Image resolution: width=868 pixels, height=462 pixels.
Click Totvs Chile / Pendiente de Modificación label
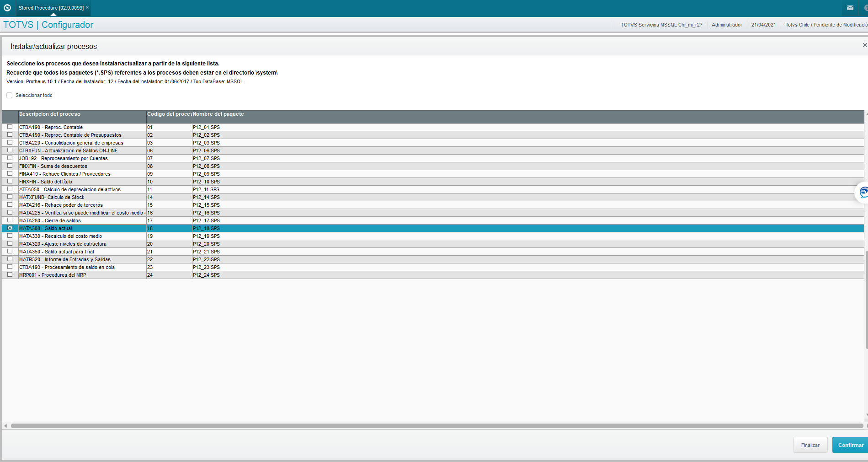[826, 25]
